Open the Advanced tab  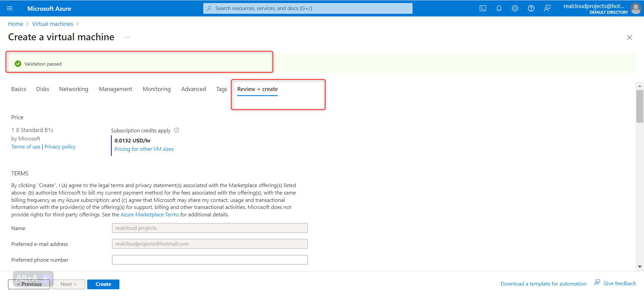[x=194, y=89]
